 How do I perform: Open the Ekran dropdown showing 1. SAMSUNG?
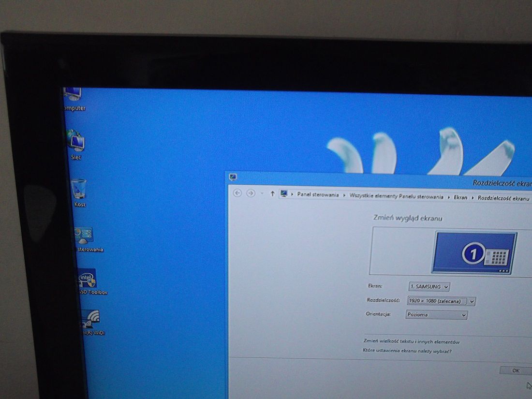tap(429, 287)
